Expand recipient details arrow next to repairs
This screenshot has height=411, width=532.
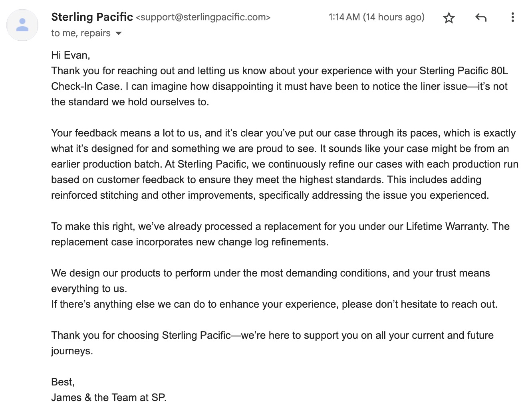click(x=118, y=34)
